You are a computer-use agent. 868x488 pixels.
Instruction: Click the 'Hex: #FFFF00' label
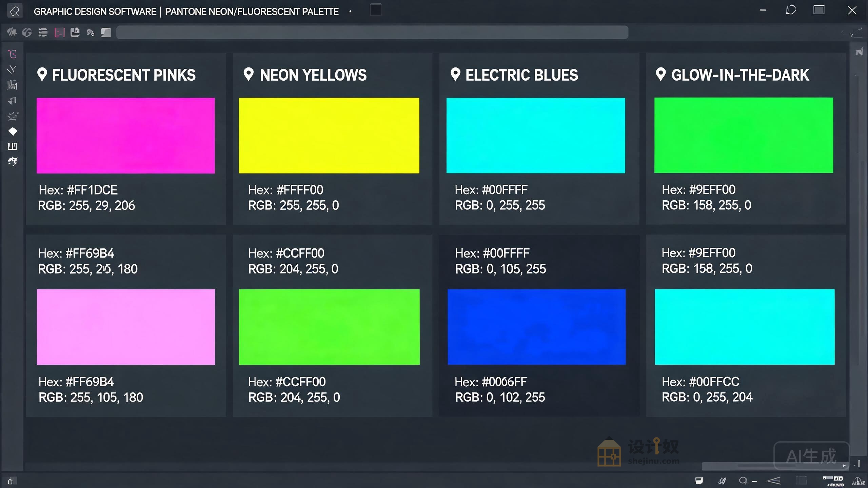click(286, 190)
